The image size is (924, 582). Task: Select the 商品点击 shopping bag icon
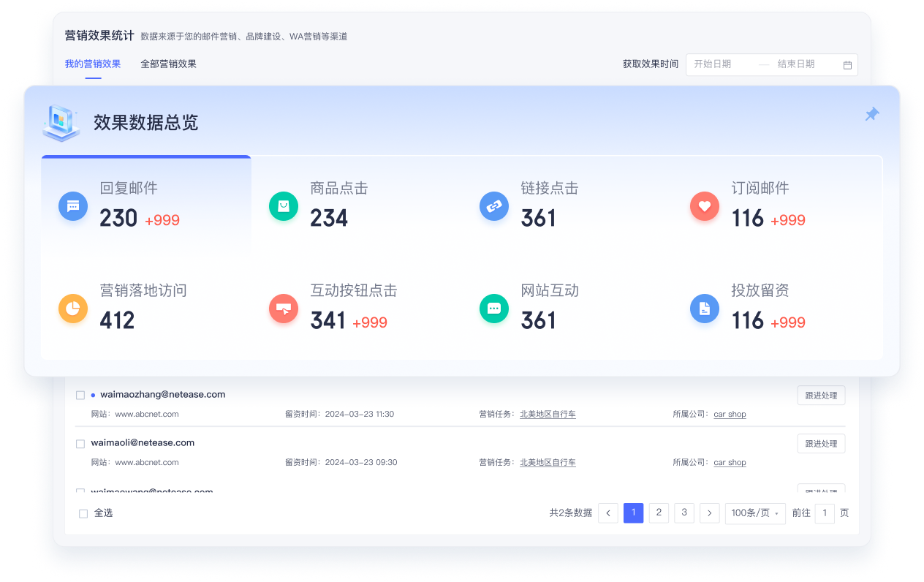click(284, 205)
